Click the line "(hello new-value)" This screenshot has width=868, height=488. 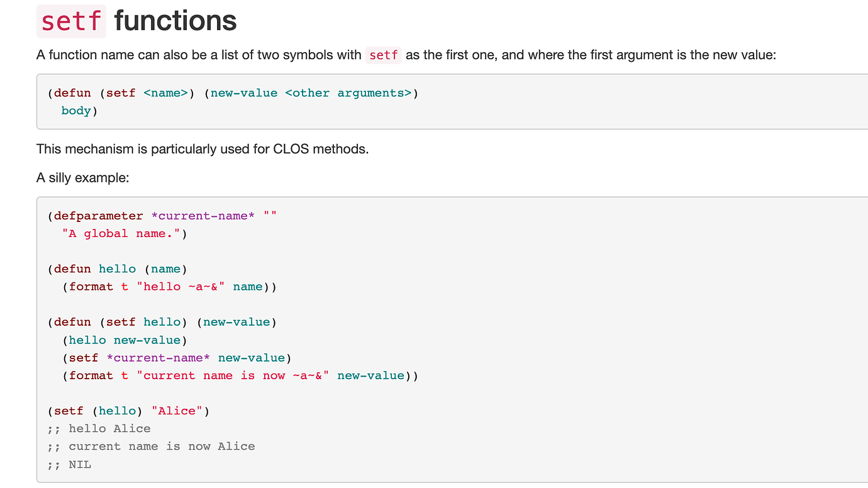[125, 340]
